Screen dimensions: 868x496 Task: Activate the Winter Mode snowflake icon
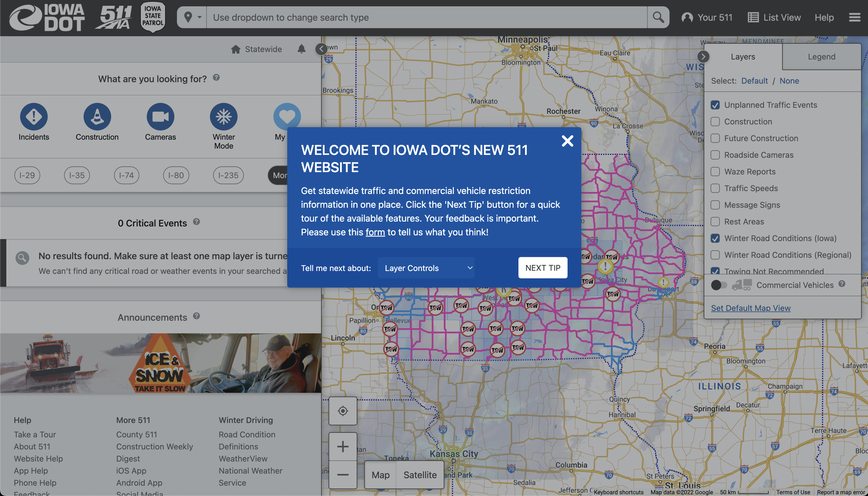coord(224,116)
